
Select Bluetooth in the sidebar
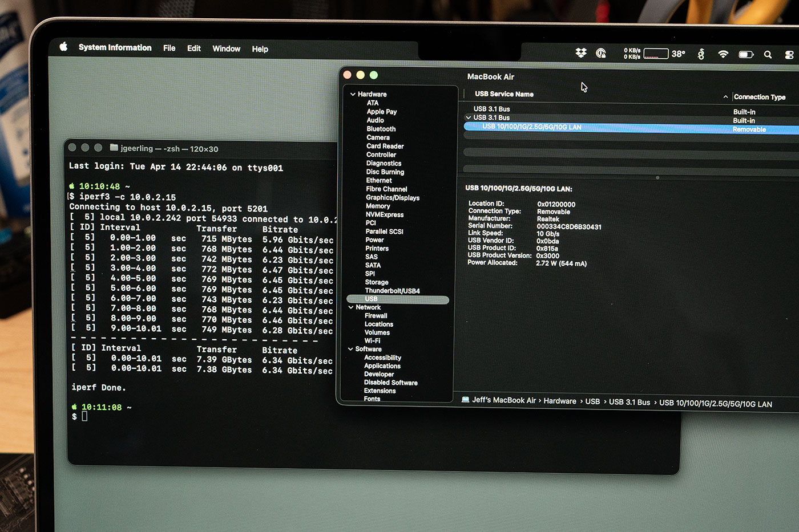pyautogui.click(x=381, y=129)
